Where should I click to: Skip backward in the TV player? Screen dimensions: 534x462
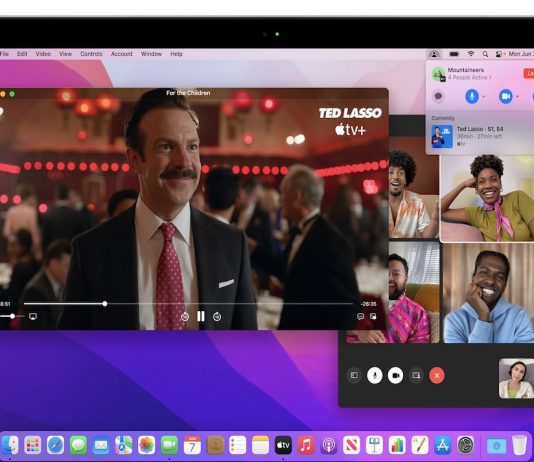pos(185,317)
